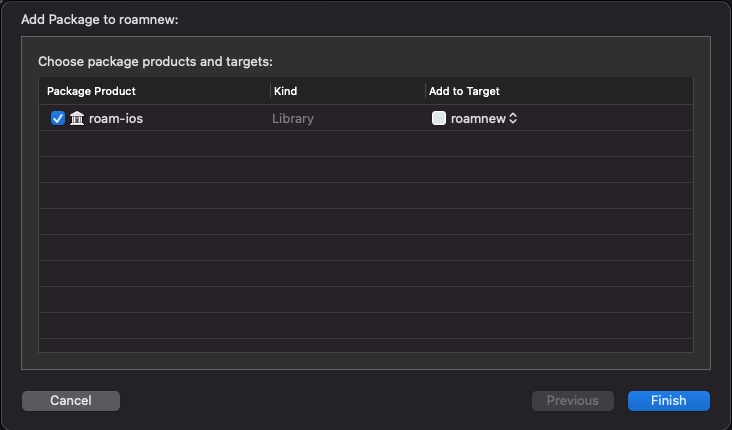Click the roamnew target app icon

439,118
